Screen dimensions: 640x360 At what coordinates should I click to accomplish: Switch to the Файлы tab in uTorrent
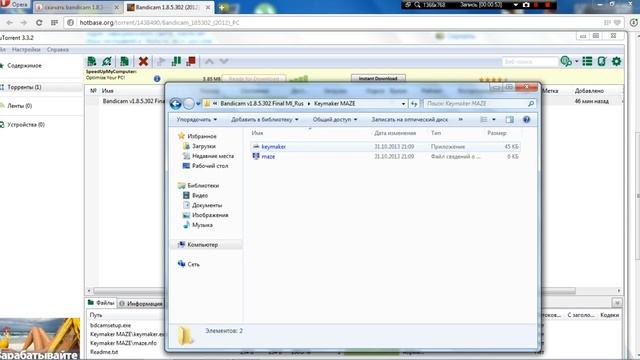tap(101, 303)
